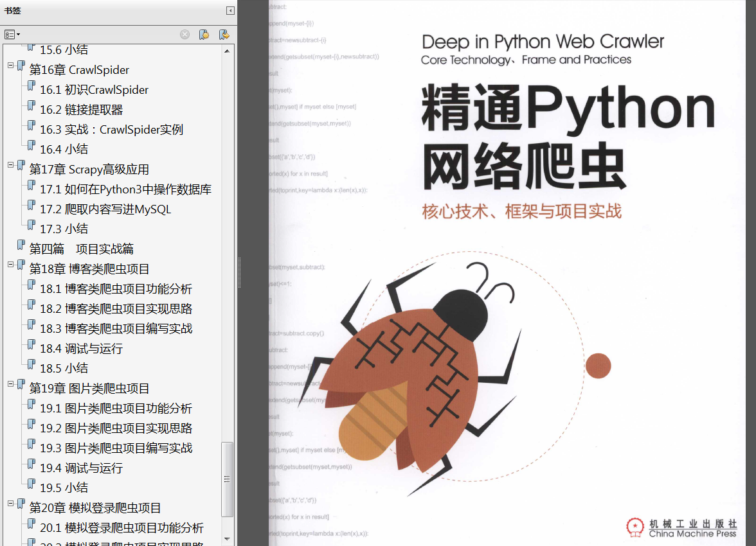This screenshot has height=546, width=756.
Task: Click the bookmark icon beside 第17章 Scrapy高级应用
Action: [x=21, y=165]
